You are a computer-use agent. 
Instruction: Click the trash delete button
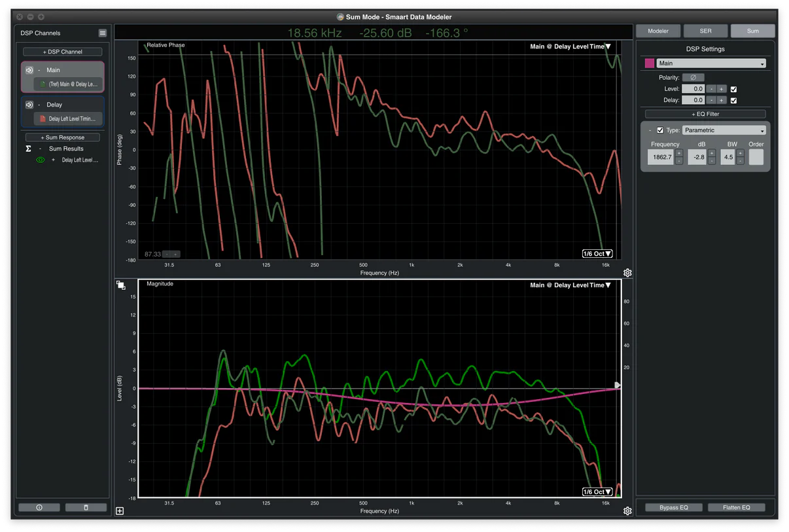coord(86,507)
